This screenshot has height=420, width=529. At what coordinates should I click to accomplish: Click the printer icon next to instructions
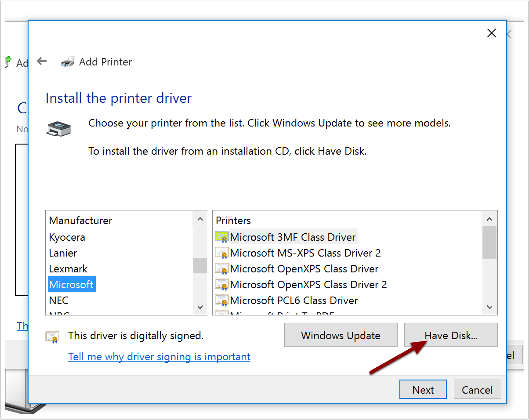[x=59, y=128]
